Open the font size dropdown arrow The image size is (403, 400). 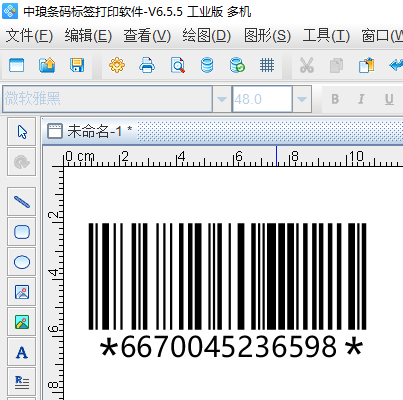click(x=302, y=99)
